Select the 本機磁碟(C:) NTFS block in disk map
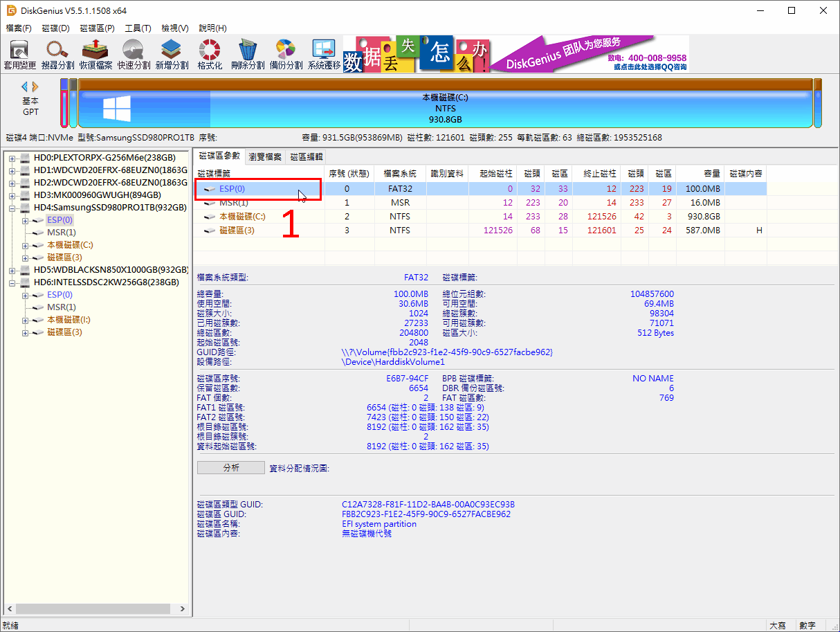The height and width of the screenshot is (632, 840). 445,103
